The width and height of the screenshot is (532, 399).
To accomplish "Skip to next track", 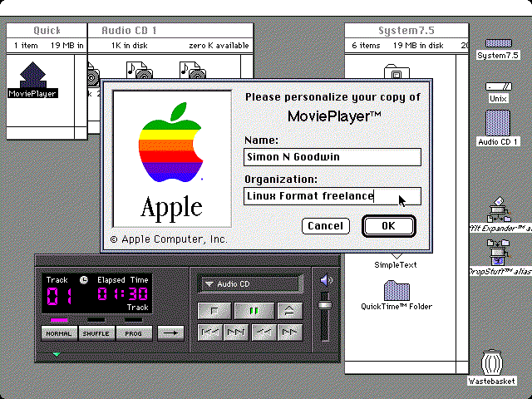I will coord(236,332).
